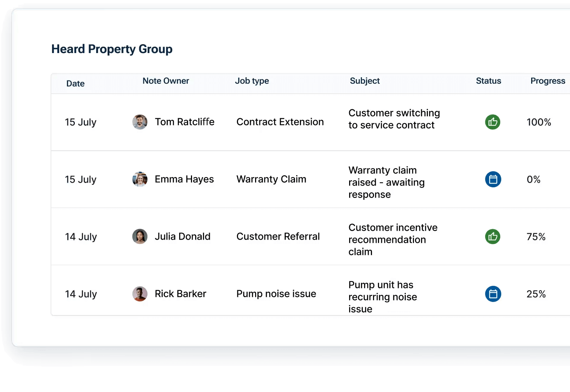Open the Customer Referral job type
The image size is (570, 392).
[x=278, y=236]
